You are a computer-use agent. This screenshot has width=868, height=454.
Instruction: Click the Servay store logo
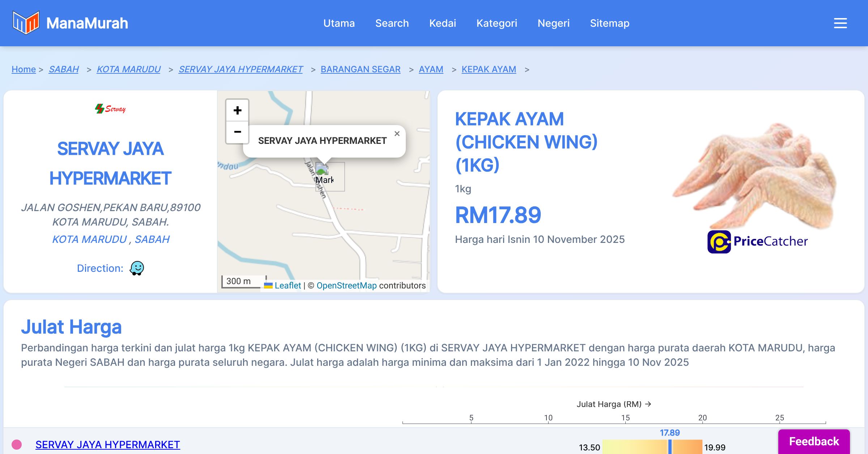tap(110, 108)
